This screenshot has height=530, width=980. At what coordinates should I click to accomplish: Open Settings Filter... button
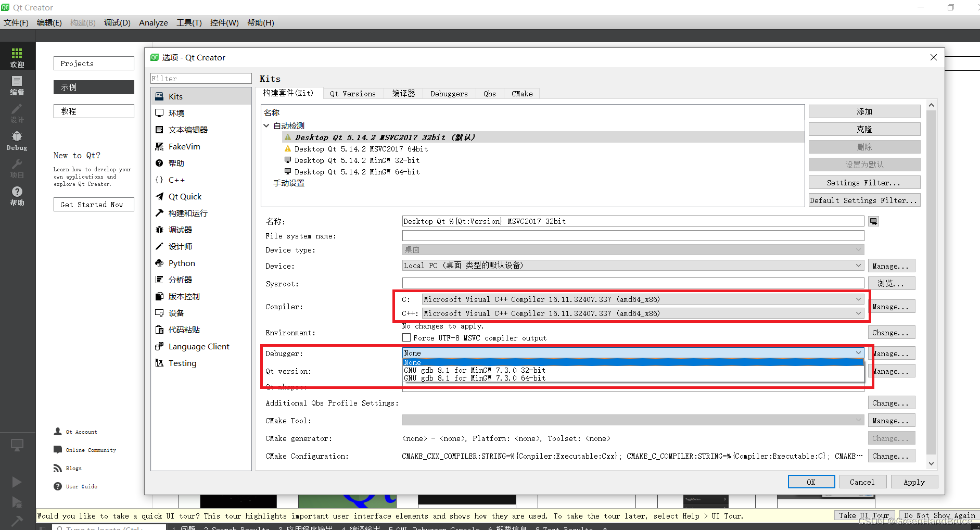click(x=864, y=183)
